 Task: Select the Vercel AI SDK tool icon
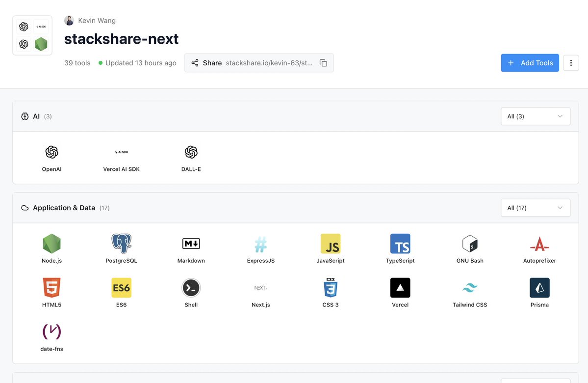tap(122, 152)
